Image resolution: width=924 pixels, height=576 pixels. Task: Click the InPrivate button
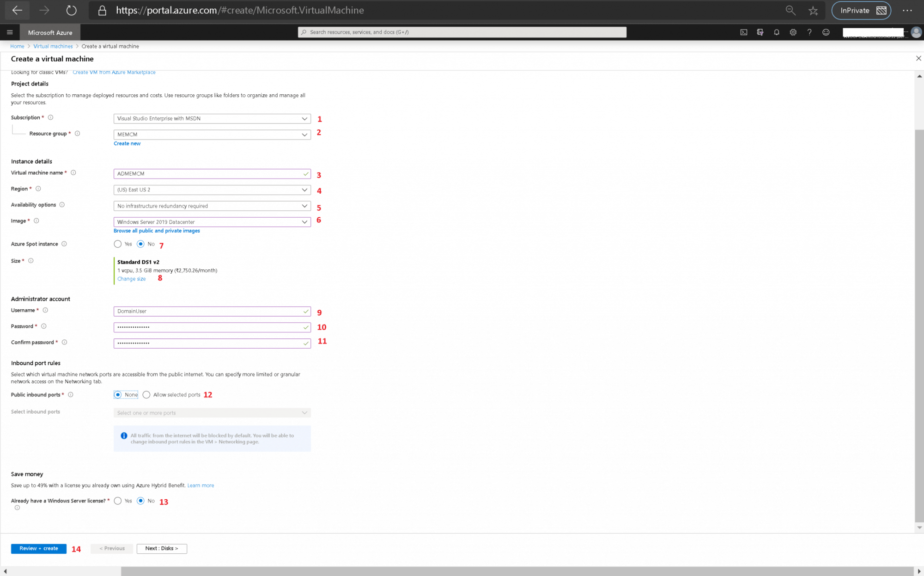point(861,11)
